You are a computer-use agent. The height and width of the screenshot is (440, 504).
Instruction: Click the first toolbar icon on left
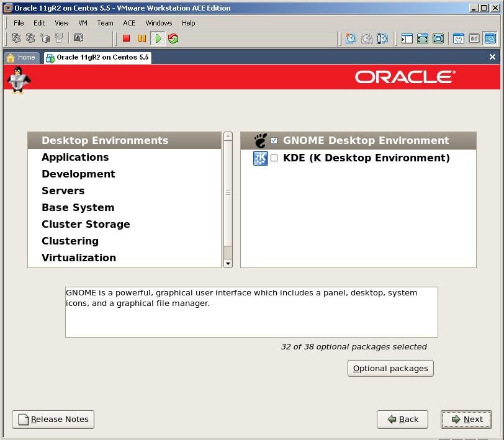click(16, 38)
